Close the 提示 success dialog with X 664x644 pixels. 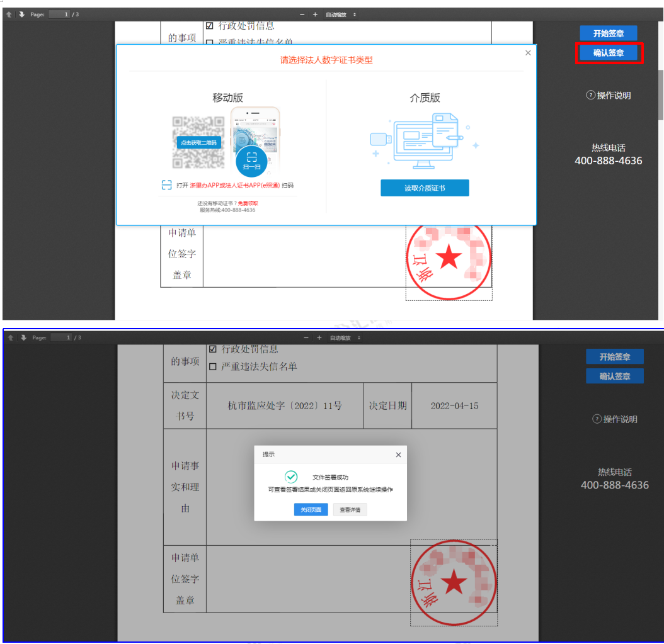(398, 455)
